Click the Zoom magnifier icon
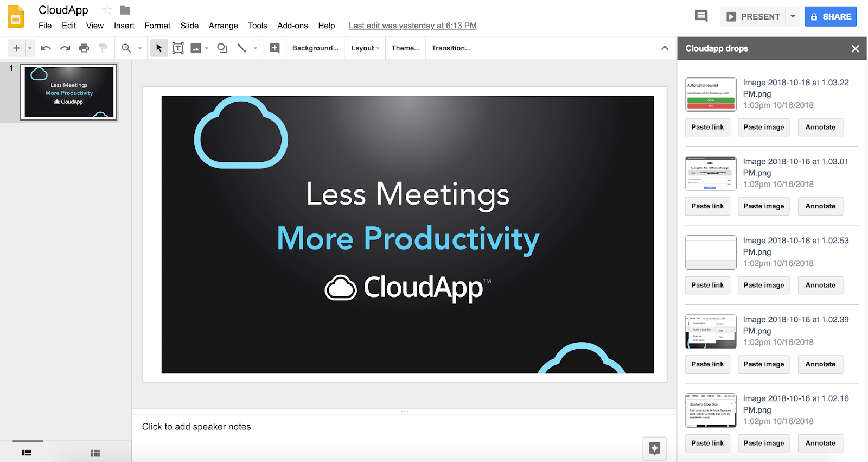Screen dimensions: 868x462 126,48
